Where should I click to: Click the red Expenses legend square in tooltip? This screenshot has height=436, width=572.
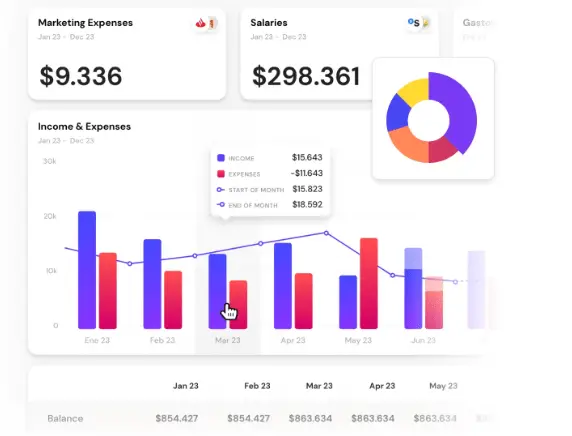coord(221,174)
